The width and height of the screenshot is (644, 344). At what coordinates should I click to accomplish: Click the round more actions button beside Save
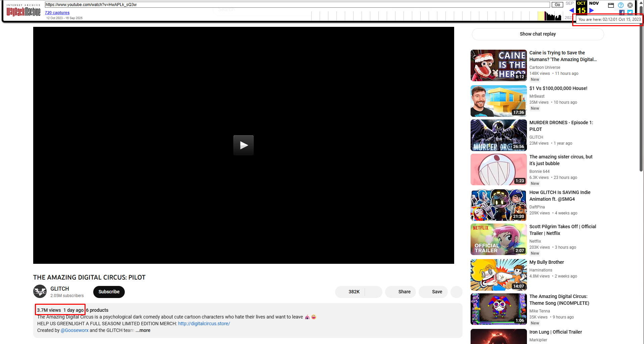(x=457, y=292)
